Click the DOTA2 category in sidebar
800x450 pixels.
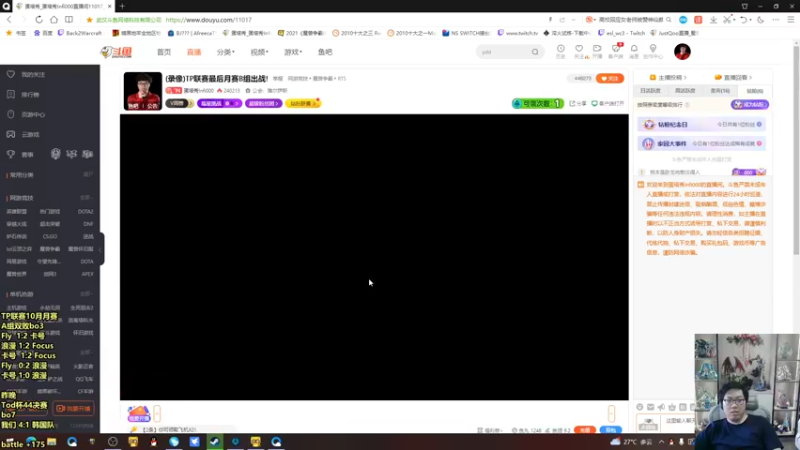click(85, 212)
